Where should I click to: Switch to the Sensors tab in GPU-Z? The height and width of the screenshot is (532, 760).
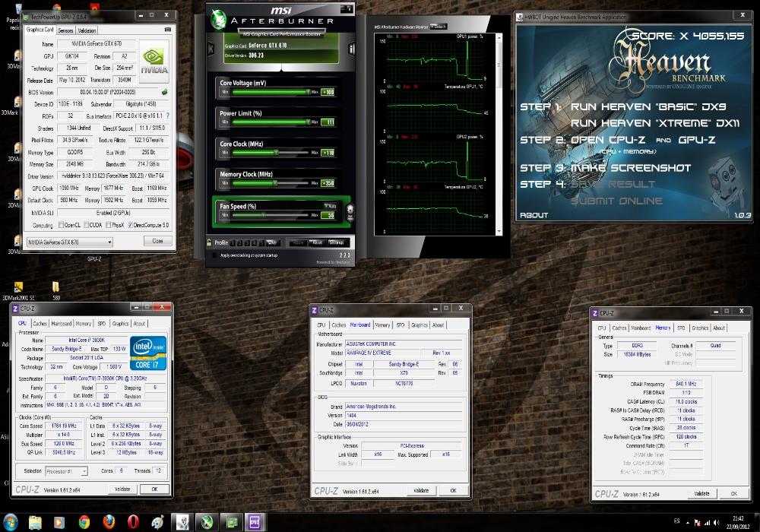coord(65,30)
